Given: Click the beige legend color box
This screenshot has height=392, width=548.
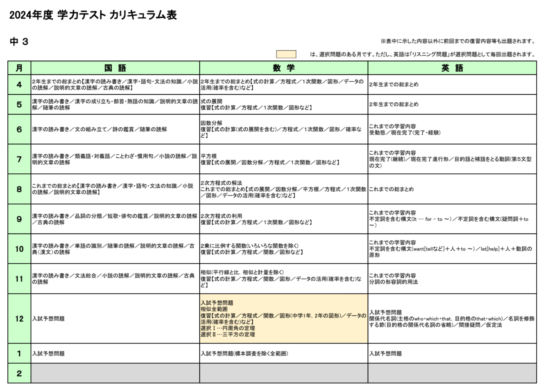Looking at the screenshot, I should click(x=286, y=54).
